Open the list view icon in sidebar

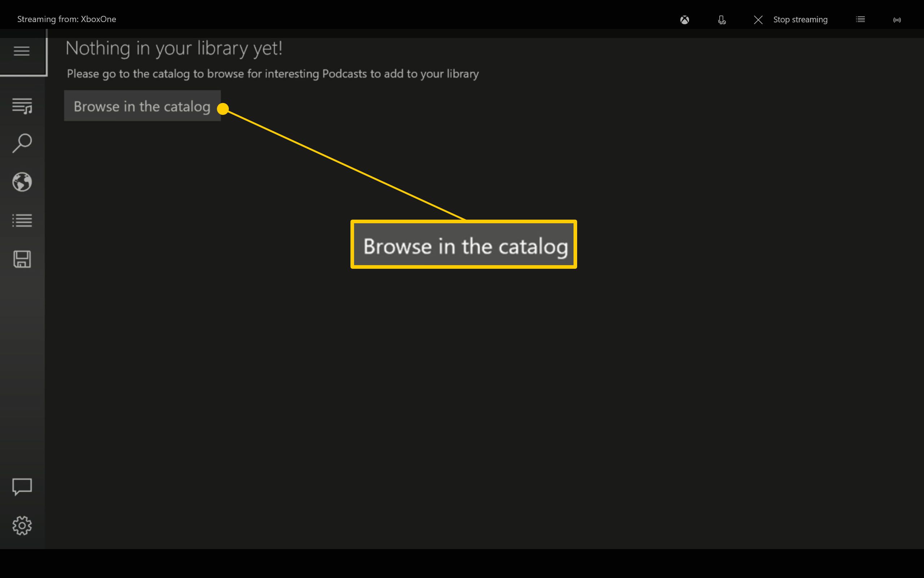coord(22,221)
